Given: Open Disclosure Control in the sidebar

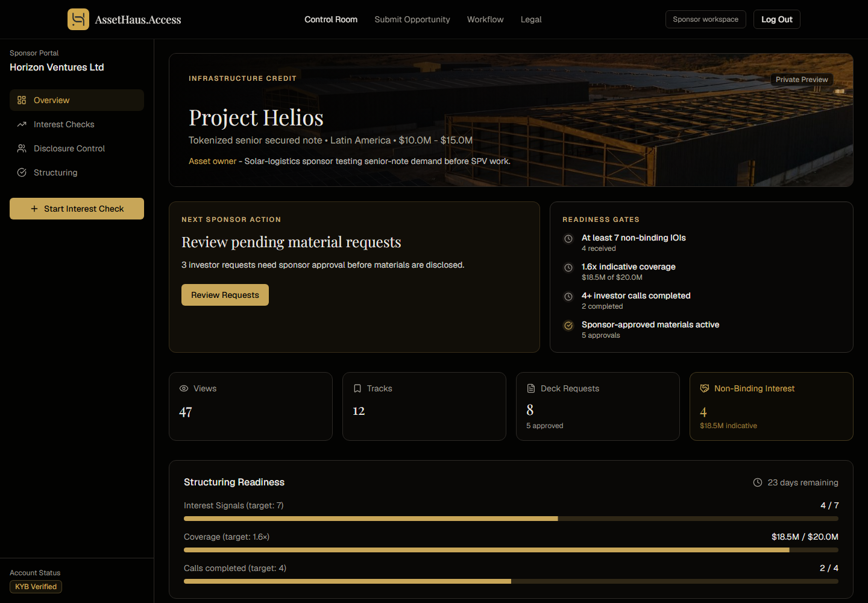Looking at the screenshot, I should coord(77,148).
